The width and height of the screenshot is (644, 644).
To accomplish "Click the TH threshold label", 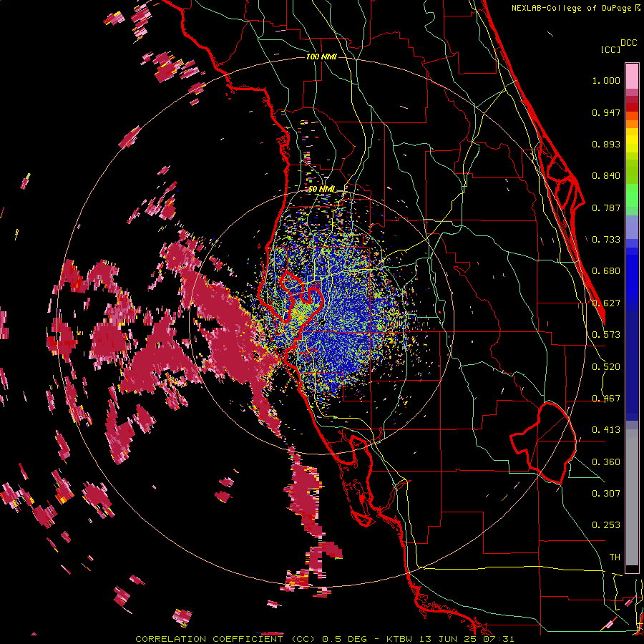I will [x=615, y=557].
